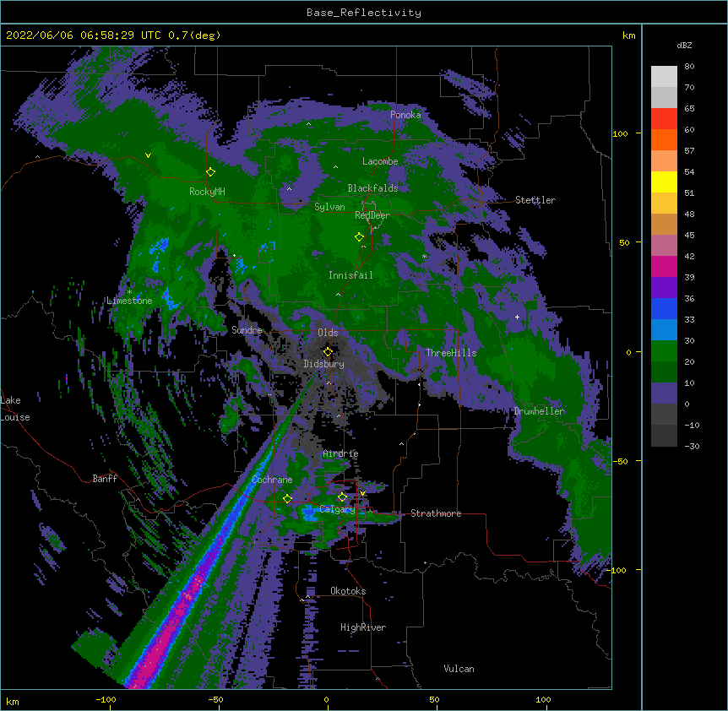Click the yellow diamond marker below Cochrane
The image size is (728, 711).
click(287, 498)
